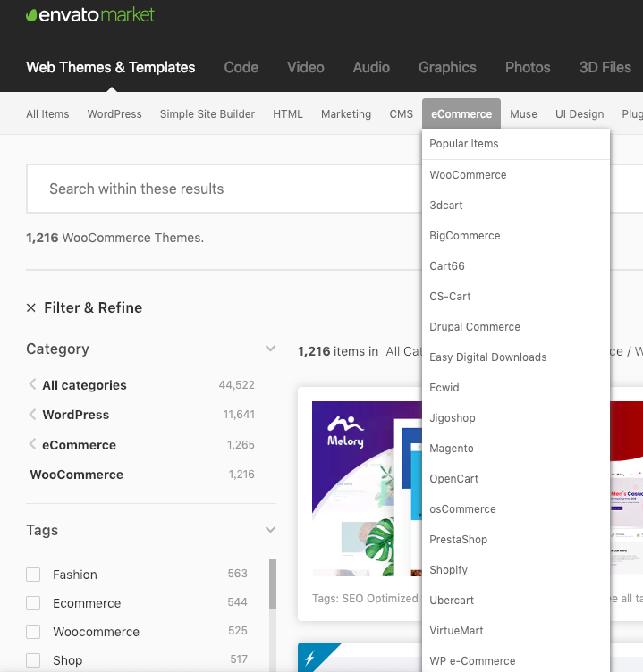Image resolution: width=643 pixels, height=672 pixels.
Task: Choose CS-Cart from eCommerce menu
Action: pos(516,297)
